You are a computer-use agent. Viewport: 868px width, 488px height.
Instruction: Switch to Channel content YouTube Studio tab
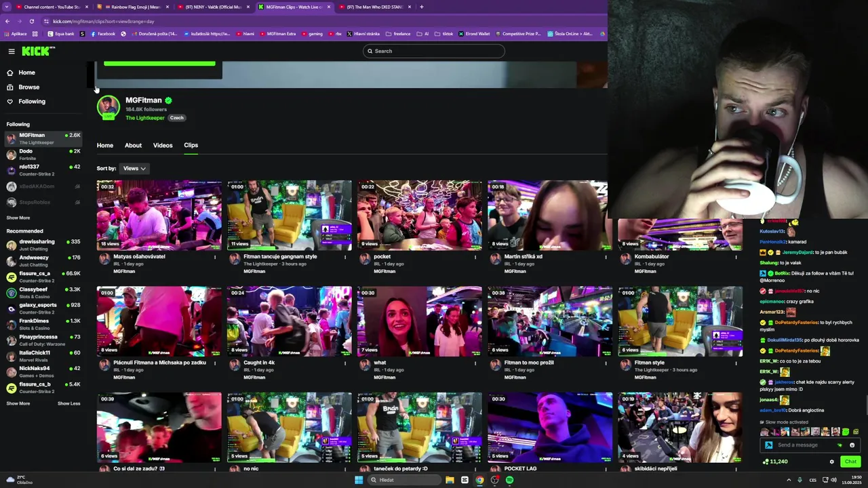click(52, 7)
